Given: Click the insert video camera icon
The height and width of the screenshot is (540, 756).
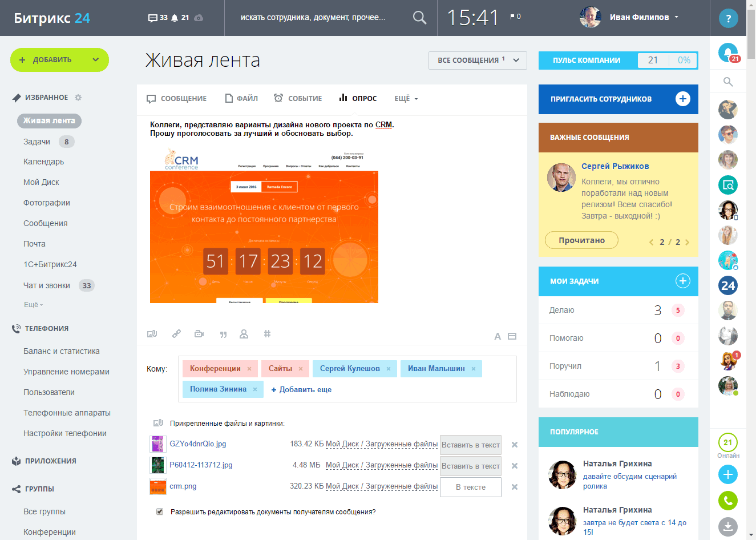Looking at the screenshot, I should pos(199,334).
